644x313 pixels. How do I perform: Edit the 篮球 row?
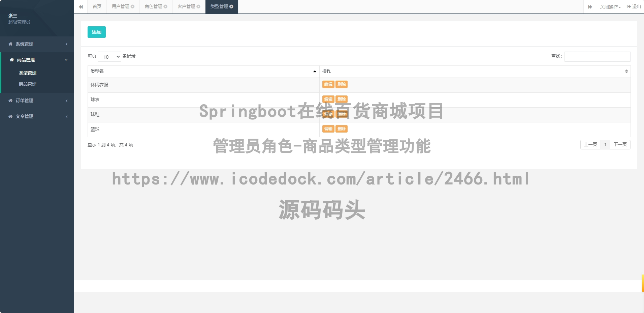click(328, 129)
